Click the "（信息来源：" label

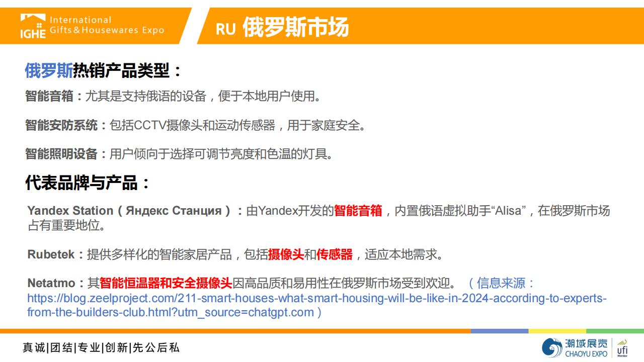click(500, 283)
